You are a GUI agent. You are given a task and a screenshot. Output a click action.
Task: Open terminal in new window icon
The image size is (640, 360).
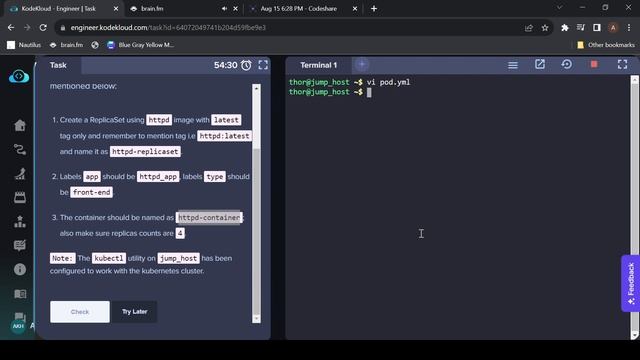(540, 64)
